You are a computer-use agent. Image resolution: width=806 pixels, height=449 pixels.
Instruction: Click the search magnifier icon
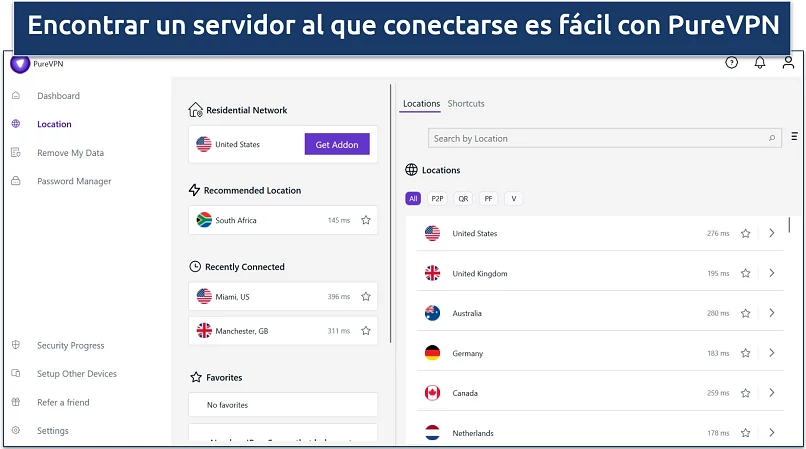(772, 138)
